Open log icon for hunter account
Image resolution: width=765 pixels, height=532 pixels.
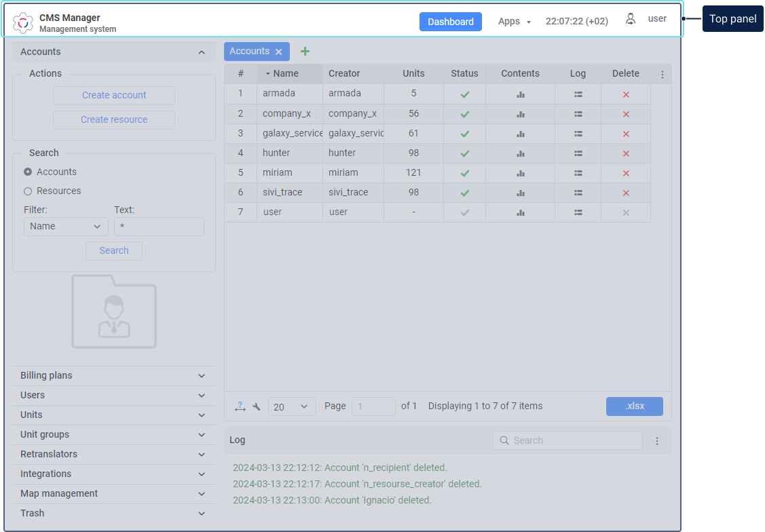tap(578, 153)
